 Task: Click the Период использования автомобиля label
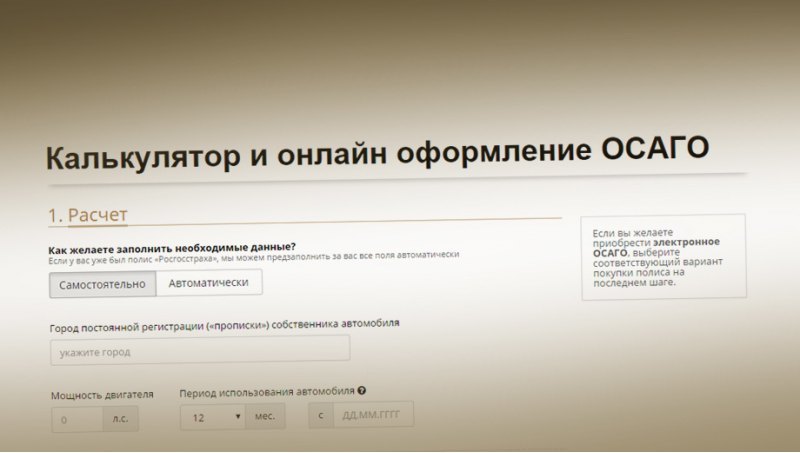[x=267, y=392]
